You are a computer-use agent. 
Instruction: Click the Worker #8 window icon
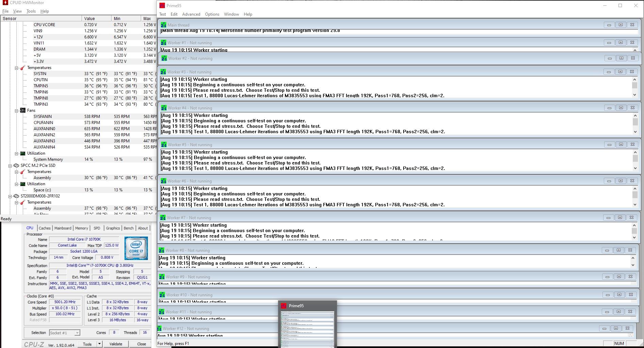click(x=161, y=250)
